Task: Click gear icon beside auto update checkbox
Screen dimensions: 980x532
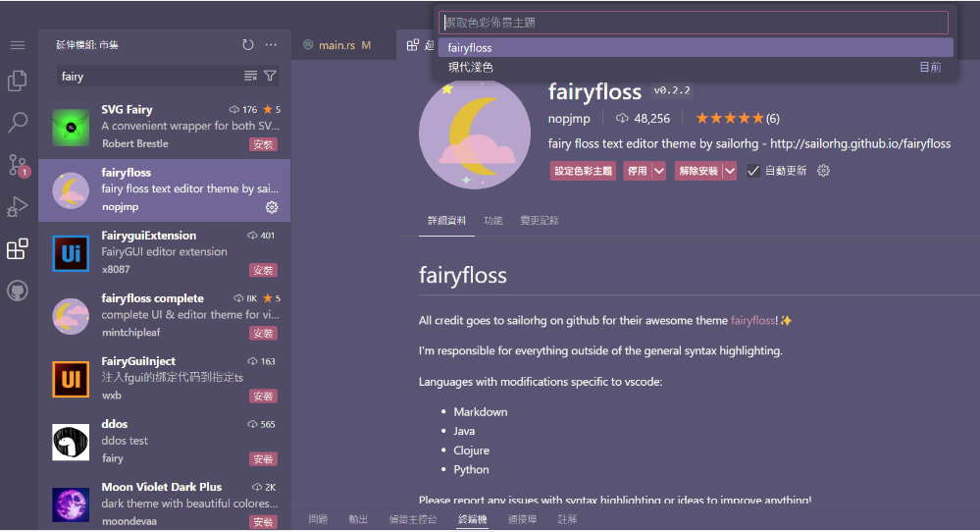Action: pos(824,171)
